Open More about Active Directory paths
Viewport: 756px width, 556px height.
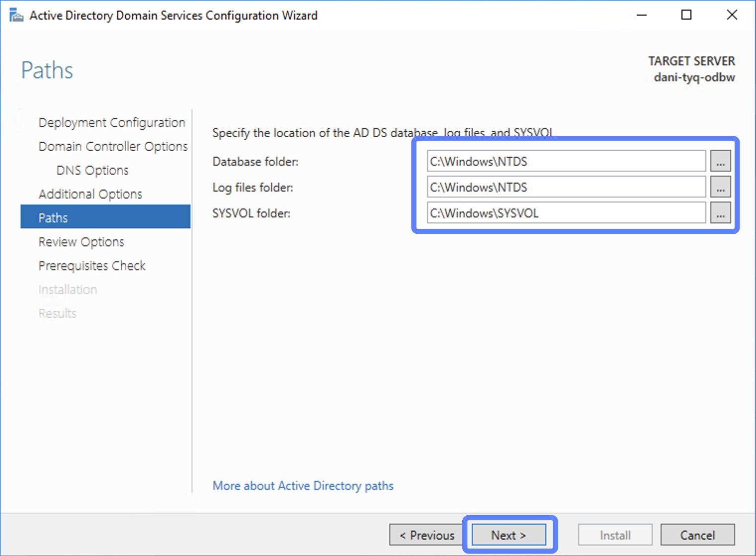click(303, 486)
